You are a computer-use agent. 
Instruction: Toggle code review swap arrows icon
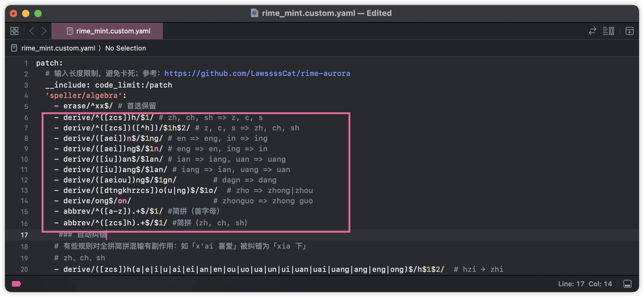point(593,31)
